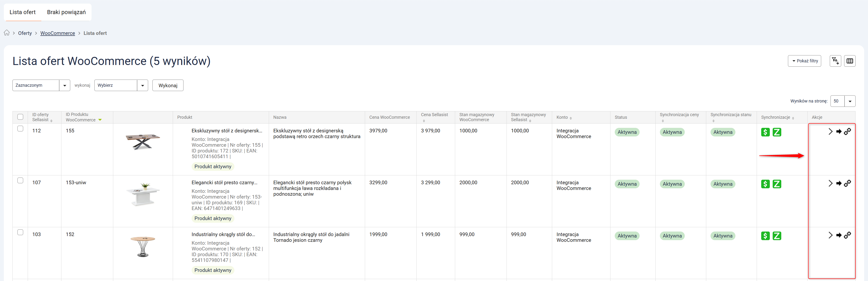Screen dimensions: 868x281
Task: Toggle the select-all checkbox in the table header
Action: [20, 117]
